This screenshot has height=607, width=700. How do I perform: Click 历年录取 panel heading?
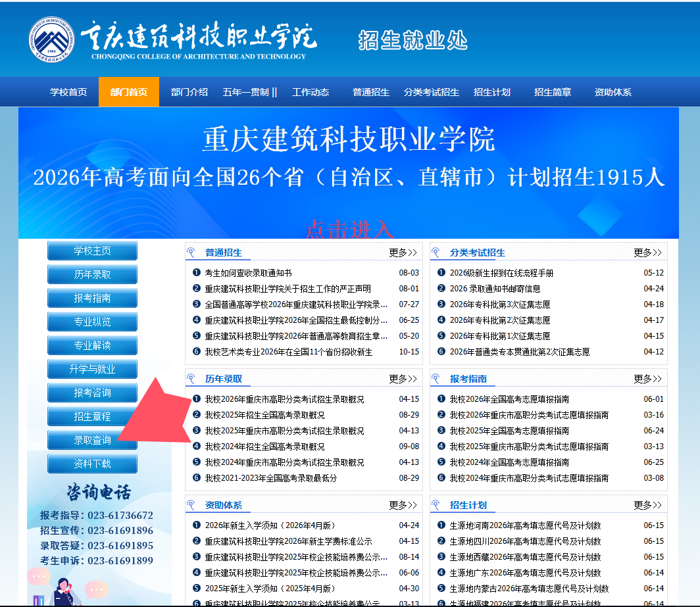click(x=223, y=379)
